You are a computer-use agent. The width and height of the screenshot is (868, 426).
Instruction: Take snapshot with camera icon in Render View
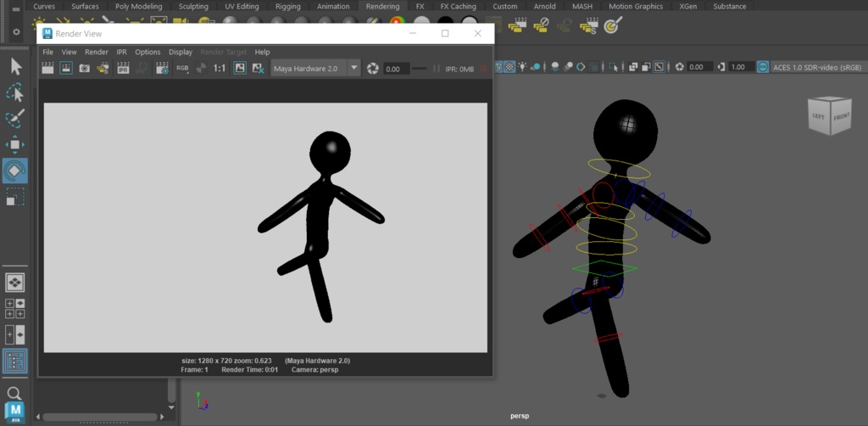(84, 68)
